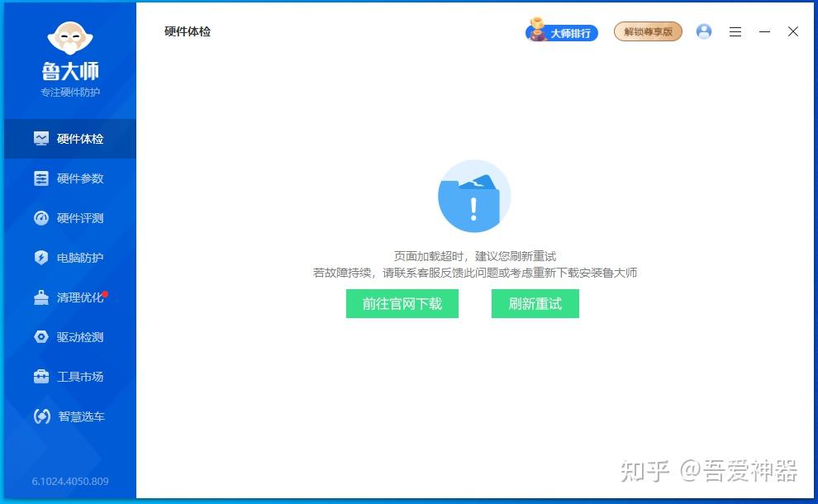Switch to the 硬件参数 section

(70, 178)
